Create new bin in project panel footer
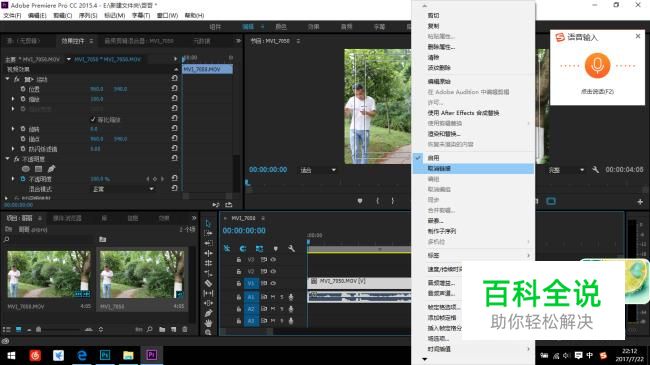This screenshot has height=365, width=650. point(162,329)
